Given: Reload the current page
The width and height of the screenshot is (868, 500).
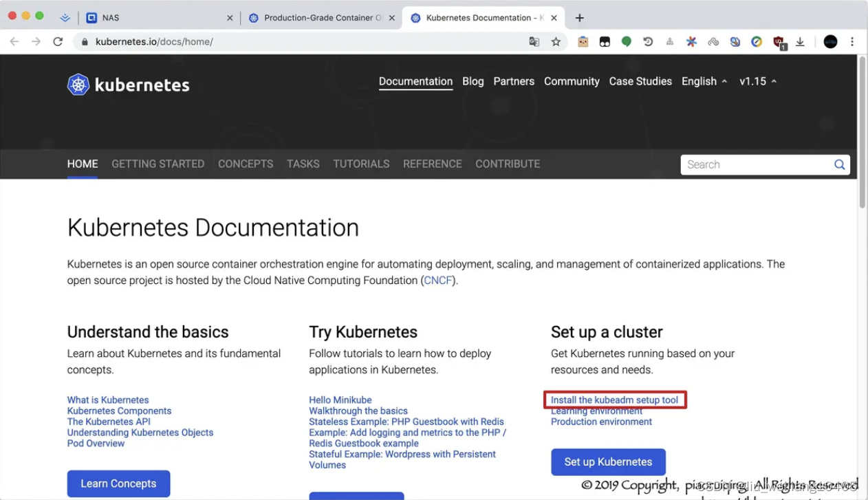Looking at the screenshot, I should 58,42.
